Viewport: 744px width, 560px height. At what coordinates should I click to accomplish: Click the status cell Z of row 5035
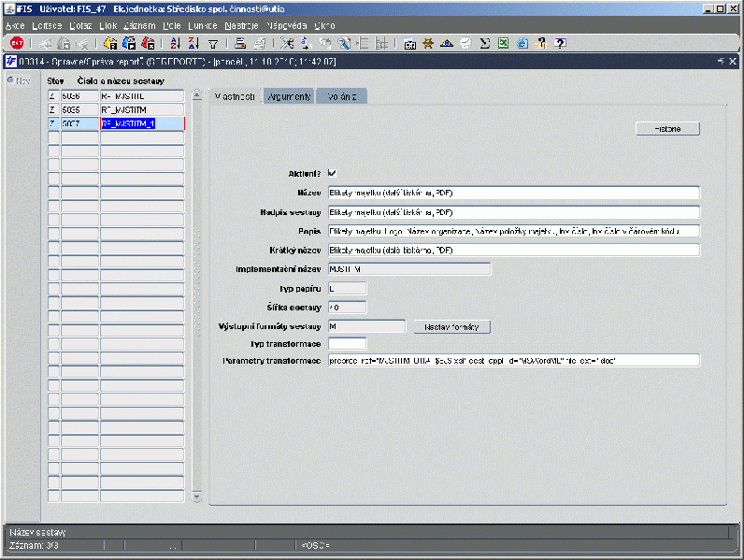click(53, 109)
